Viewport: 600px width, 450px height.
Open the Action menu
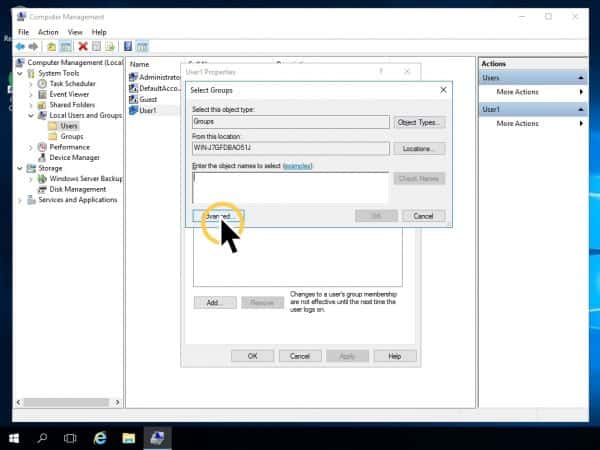(x=47, y=32)
